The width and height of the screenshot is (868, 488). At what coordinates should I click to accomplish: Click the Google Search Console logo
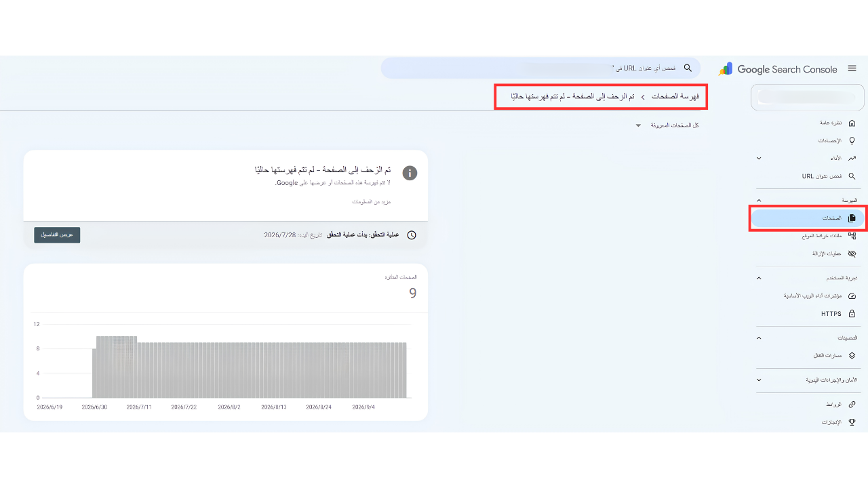tap(778, 69)
